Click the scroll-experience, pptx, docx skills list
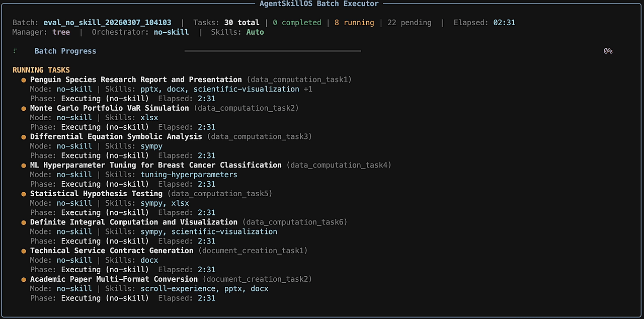The image size is (644, 319). click(x=204, y=289)
